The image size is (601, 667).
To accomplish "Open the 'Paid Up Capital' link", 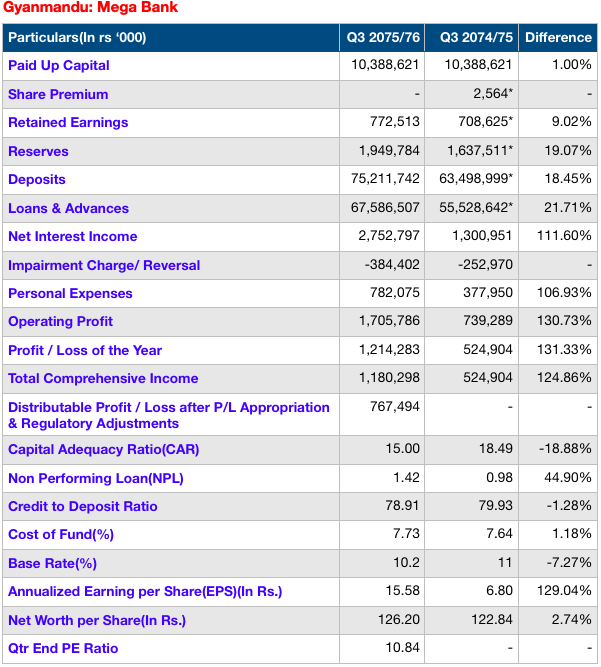I will [x=59, y=66].
